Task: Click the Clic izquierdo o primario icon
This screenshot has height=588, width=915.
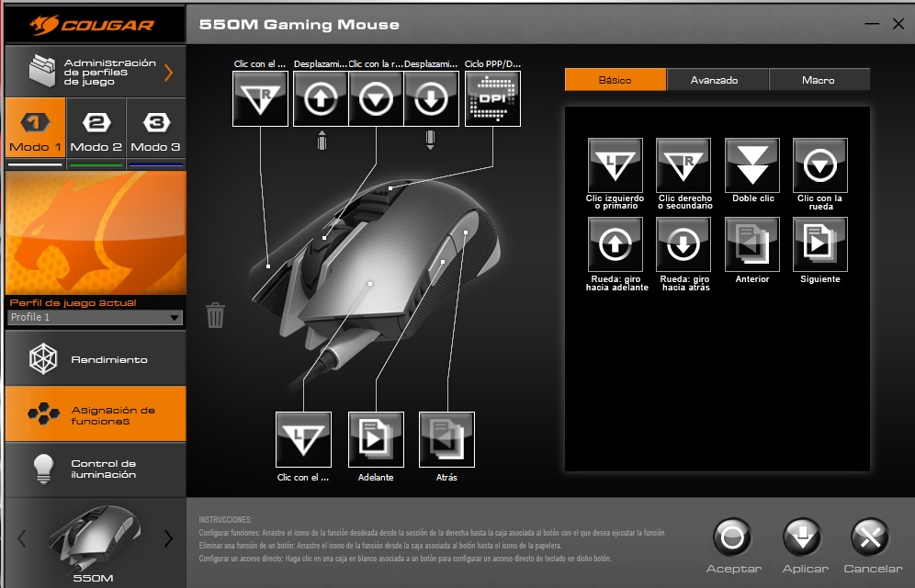Action: (x=615, y=165)
